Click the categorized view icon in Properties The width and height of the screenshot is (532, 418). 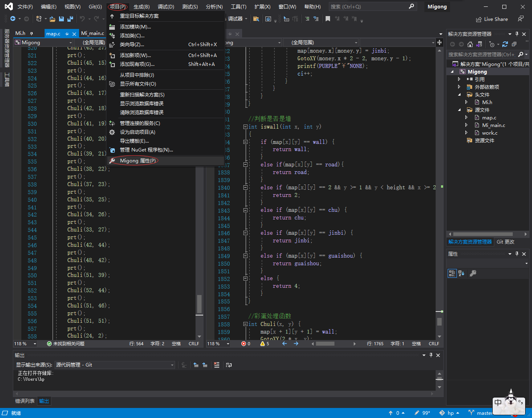tap(452, 273)
